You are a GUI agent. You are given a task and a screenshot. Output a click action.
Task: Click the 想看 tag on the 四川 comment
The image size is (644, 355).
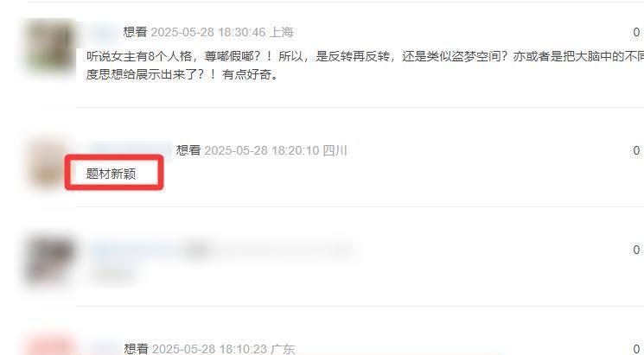[x=188, y=150]
